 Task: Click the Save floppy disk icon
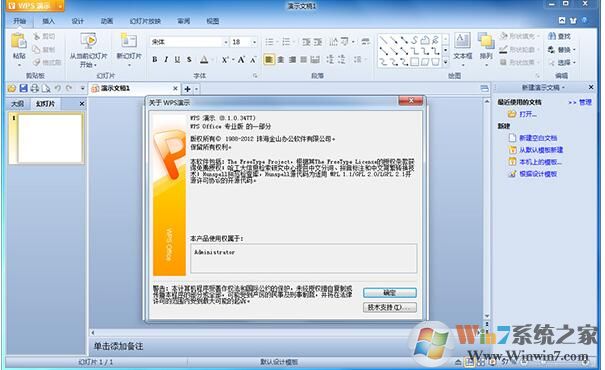(23, 88)
